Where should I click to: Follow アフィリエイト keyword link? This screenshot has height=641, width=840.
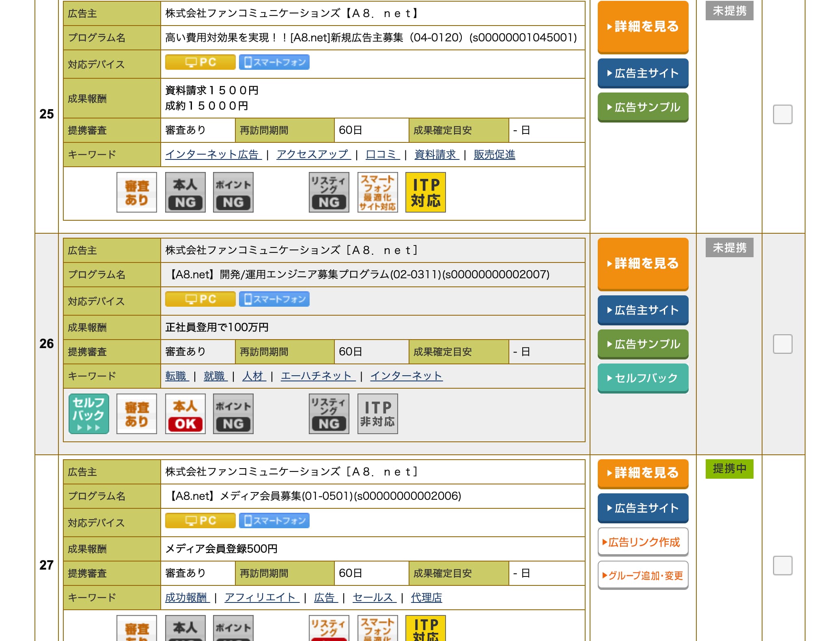tap(262, 598)
